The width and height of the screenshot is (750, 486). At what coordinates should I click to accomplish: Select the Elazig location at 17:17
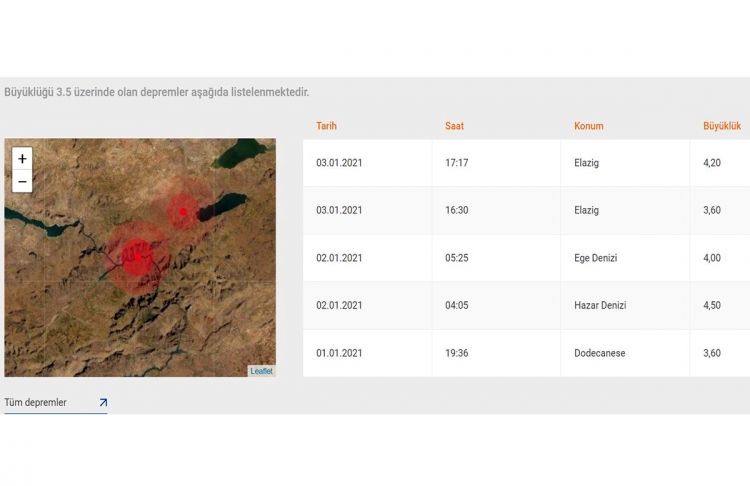point(586,163)
